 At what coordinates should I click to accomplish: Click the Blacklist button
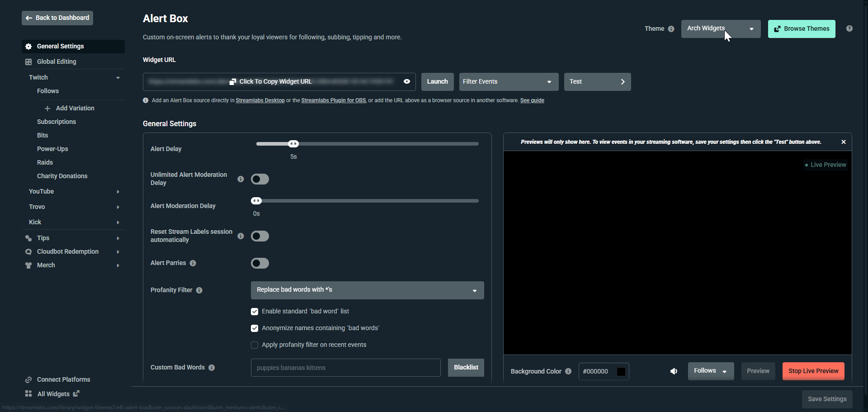click(x=466, y=368)
